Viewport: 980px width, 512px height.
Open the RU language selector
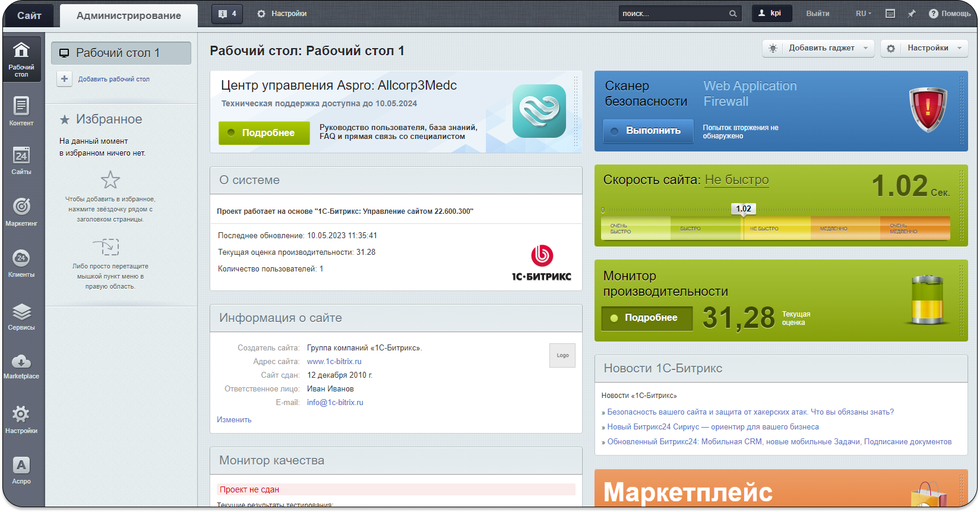click(x=864, y=14)
